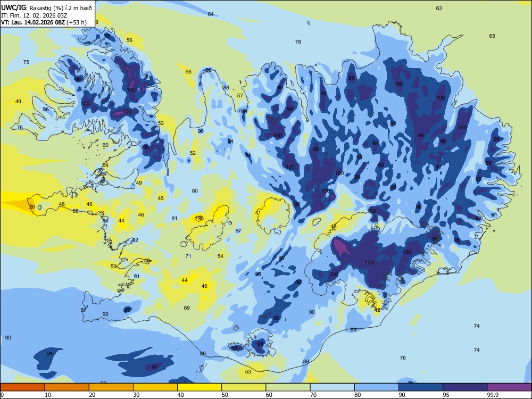532x399 pixels.
Task: Pick the 60–70 light green legend band
Action: [288, 387]
